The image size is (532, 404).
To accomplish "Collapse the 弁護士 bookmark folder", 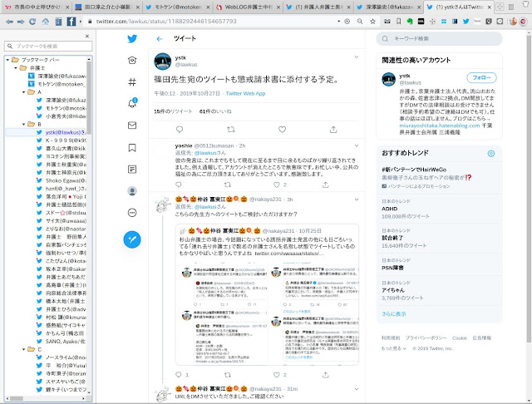I will click(16, 68).
